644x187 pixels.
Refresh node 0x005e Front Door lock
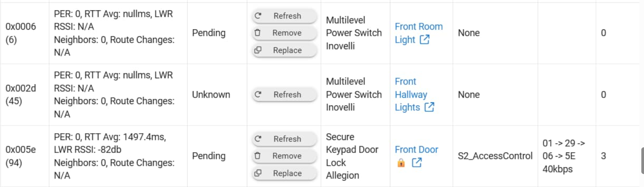click(x=284, y=139)
